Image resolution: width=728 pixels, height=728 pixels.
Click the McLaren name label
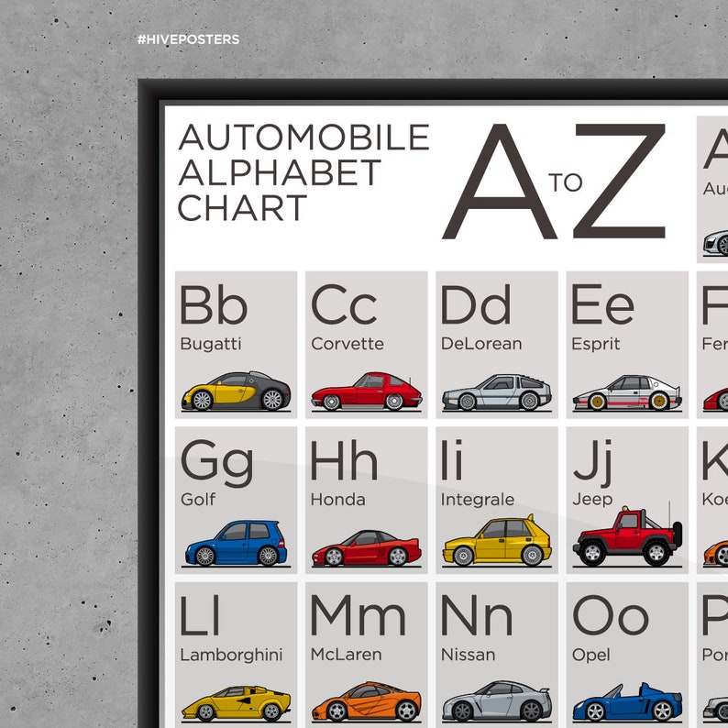346,655
